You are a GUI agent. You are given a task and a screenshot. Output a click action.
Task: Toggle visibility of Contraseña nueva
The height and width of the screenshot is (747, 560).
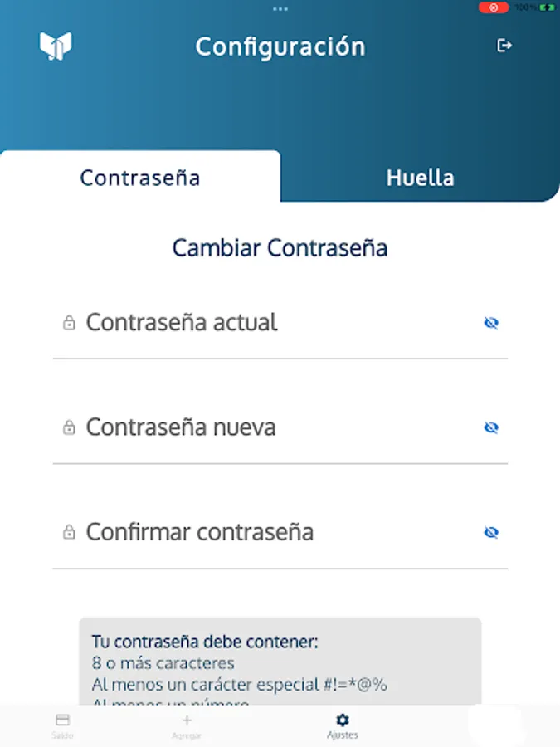pos(491,427)
